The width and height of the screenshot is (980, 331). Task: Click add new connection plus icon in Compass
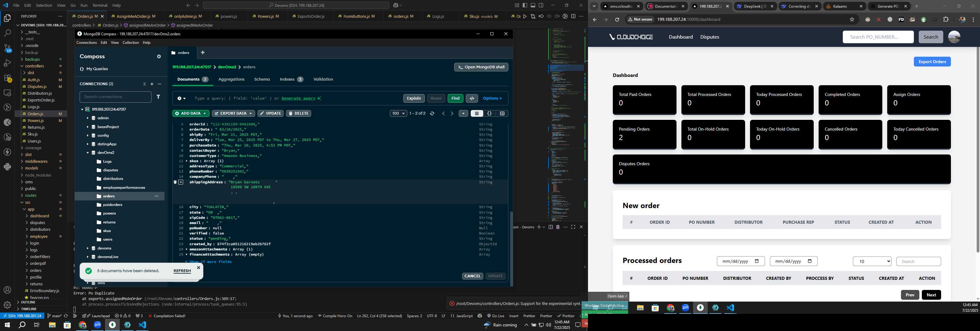click(152, 84)
